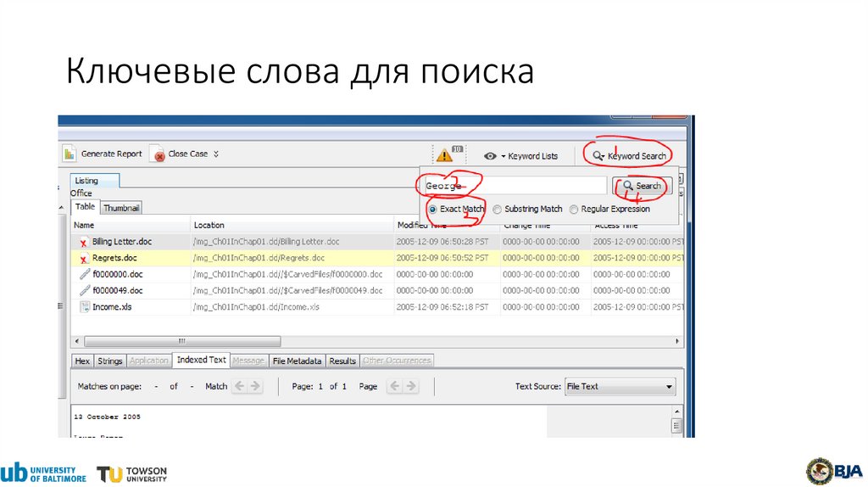Select the Regrets.doc file name
This screenshot has width=868, height=487.
coord(114,258)
